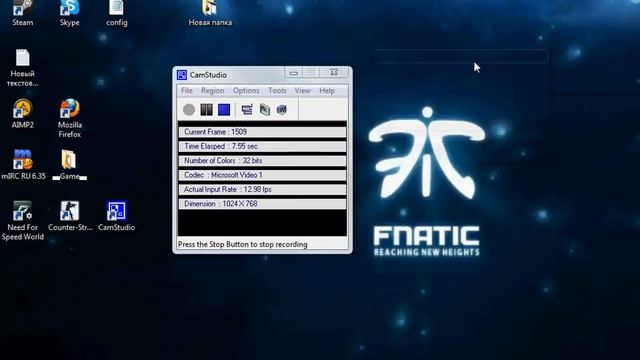The image size is (640, 360).
Task: Click the 'Press the Stop Button' status bar text
Action: tap(242, 244)
